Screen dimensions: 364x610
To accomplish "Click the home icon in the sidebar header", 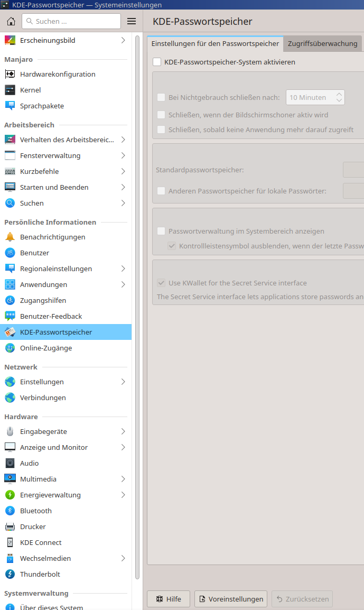I will click(x=11, y=21).
